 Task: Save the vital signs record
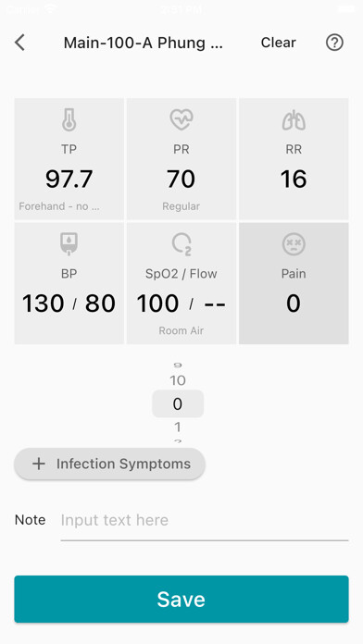point(181,600)
